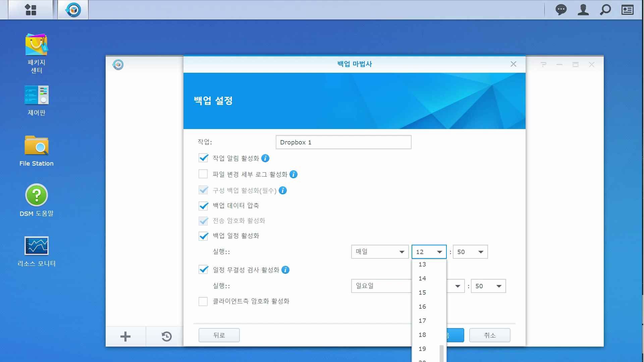Screen dimensions: 644x362
Task: Click the Hyper Backup taskbar icon
Action: pyautogui.click(x=73, y=10)
